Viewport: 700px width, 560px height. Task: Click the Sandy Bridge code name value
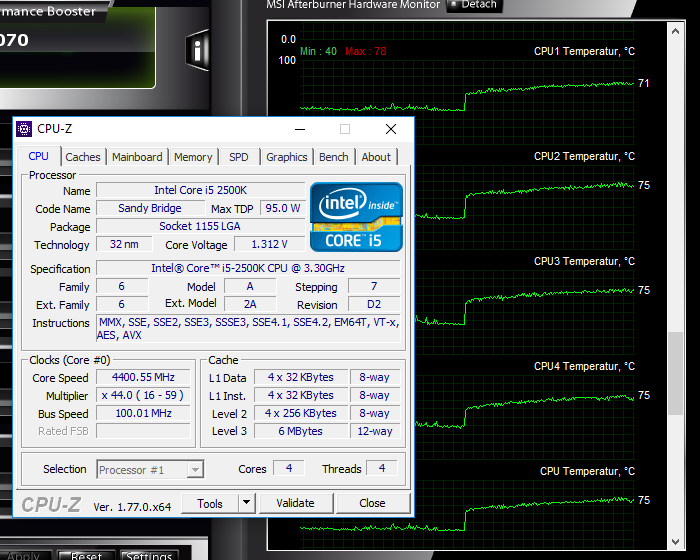click(150, 209)
